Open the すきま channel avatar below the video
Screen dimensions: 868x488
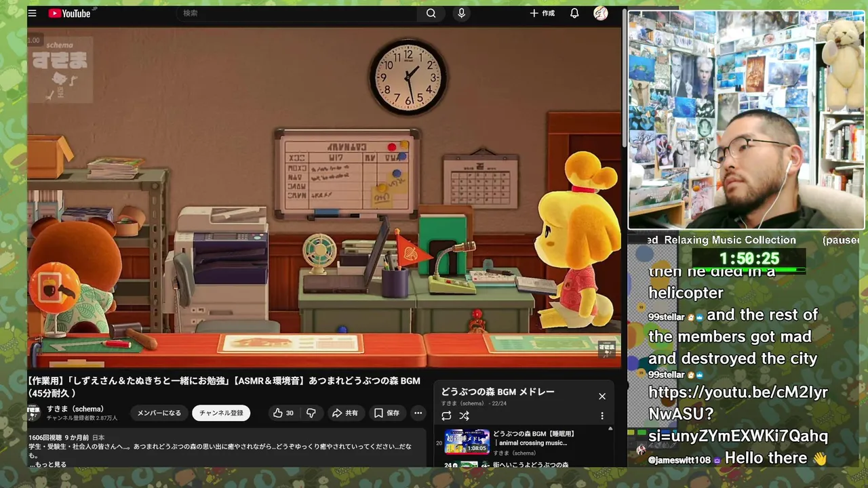click(34, 413)
